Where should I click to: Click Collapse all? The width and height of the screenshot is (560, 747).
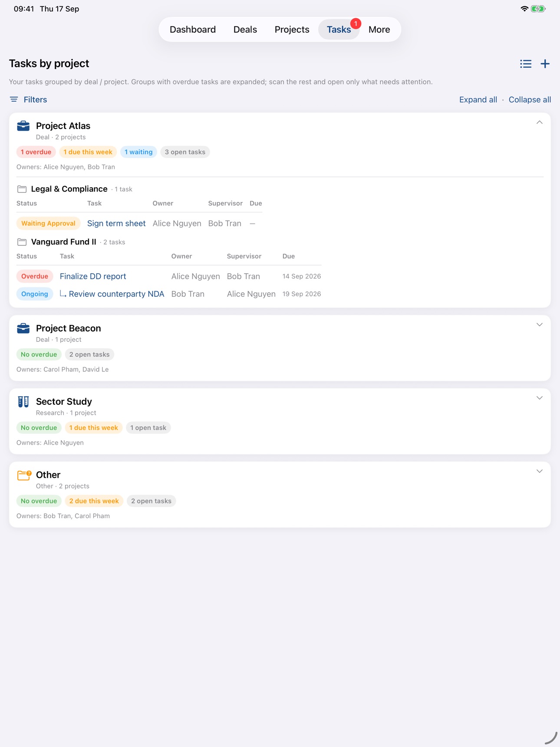pyautogui.click(x=530, y=99)
